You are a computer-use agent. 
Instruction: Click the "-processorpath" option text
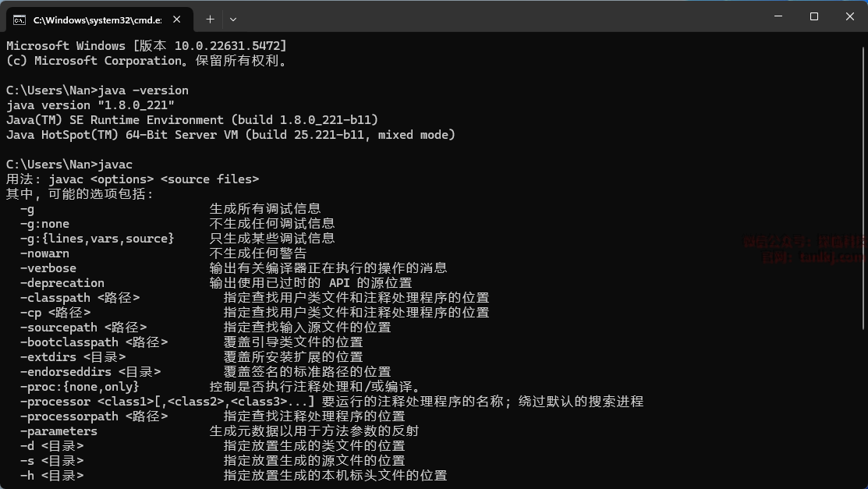69,416
